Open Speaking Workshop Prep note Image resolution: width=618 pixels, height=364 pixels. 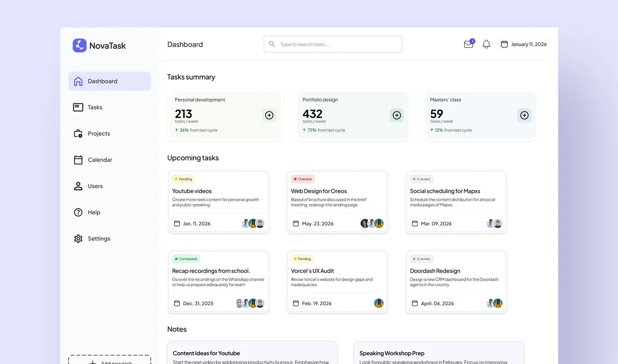click(x=392, y=353)
